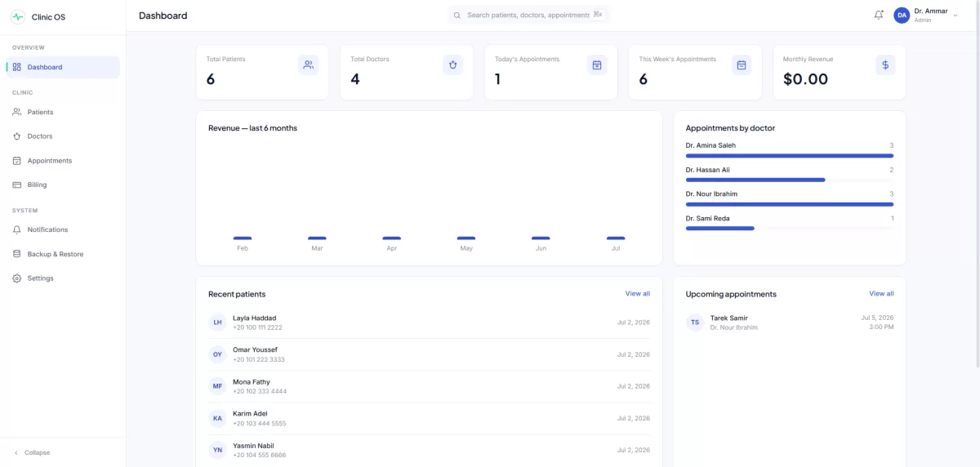Click Dr. Amina Saleh's appointments progress bar
Screen dimensions: 980x467
[x=790, y=155]
